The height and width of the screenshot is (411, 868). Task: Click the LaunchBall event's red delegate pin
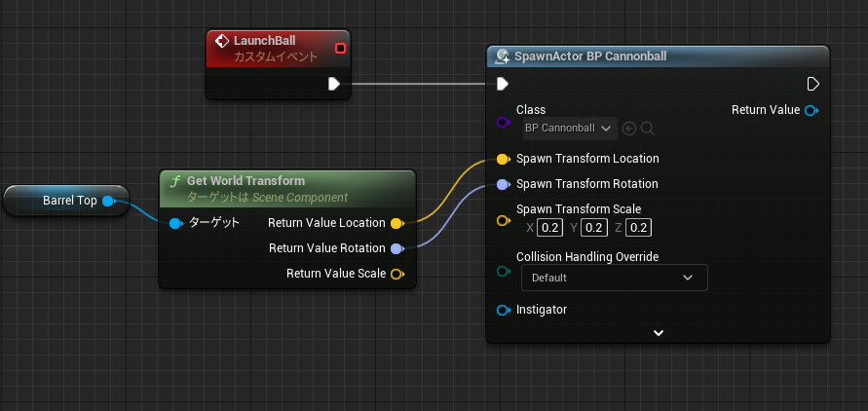(340, 48)
